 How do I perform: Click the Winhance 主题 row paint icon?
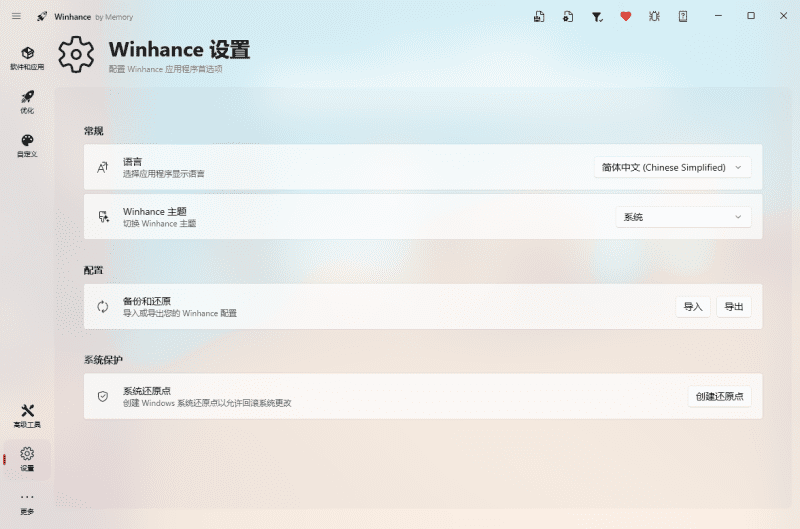104,217
